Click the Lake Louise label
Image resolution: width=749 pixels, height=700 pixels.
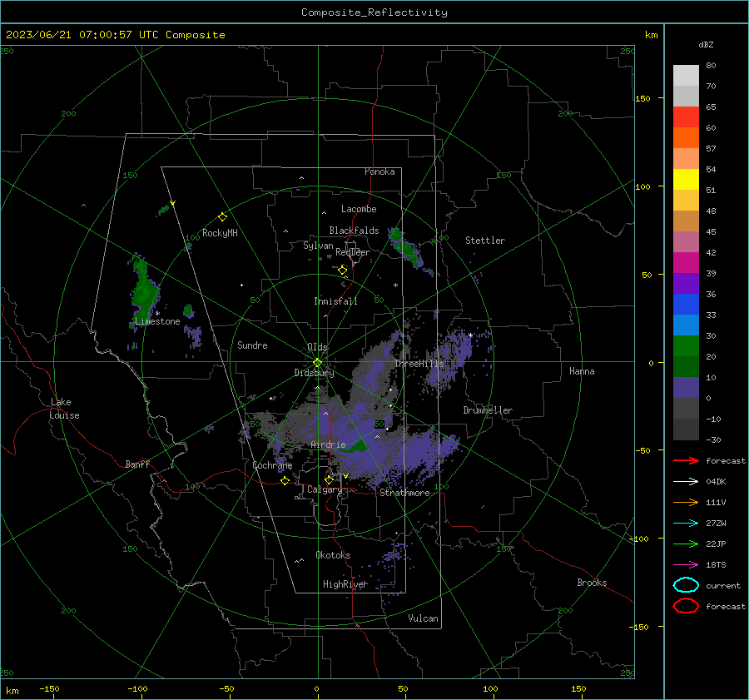(64, 409)
